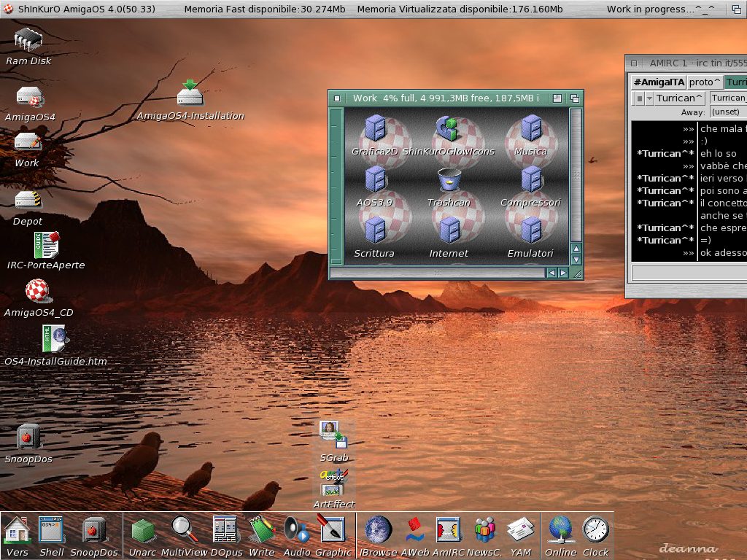Click the Work window horizontal scrollbar
Screen dimensions: 747x560
point(437,273)
